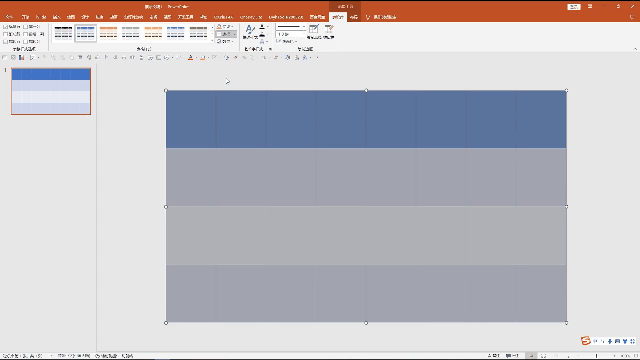The image size is (640, 360).
Task: Expand the full table styles gallery
Action: (212, 40)
